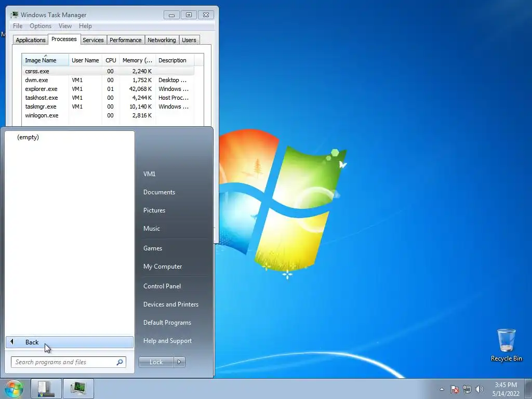This screenshot has width=532, height=399.
Task: Select the dwm.exe process row
Action: (x=109, y=80)
